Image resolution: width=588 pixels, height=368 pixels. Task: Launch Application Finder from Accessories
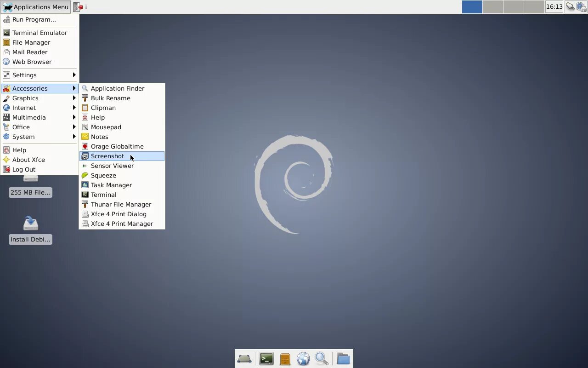pos(122,88)
